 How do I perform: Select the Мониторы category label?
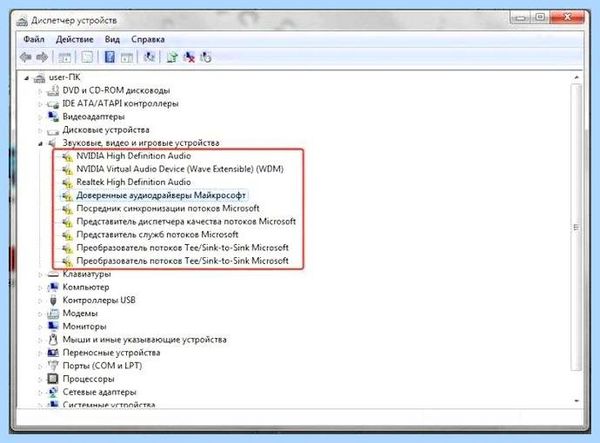[x=85, y=327]
